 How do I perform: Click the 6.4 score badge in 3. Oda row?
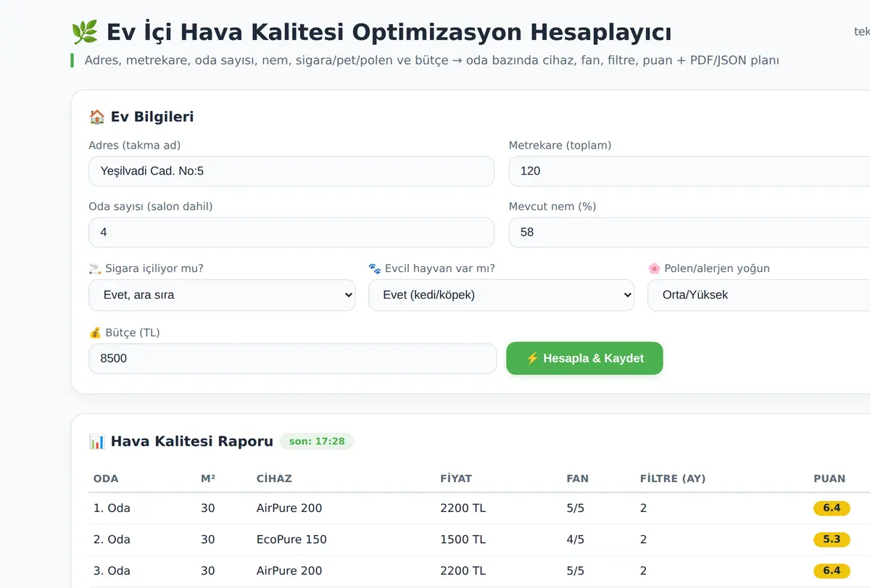tap(832, 571)
